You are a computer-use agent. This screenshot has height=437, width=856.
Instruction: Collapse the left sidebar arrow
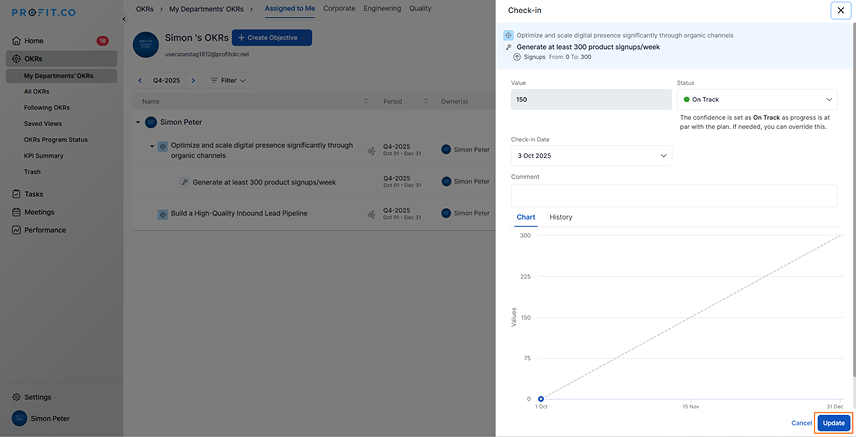(x=124, y=19)
